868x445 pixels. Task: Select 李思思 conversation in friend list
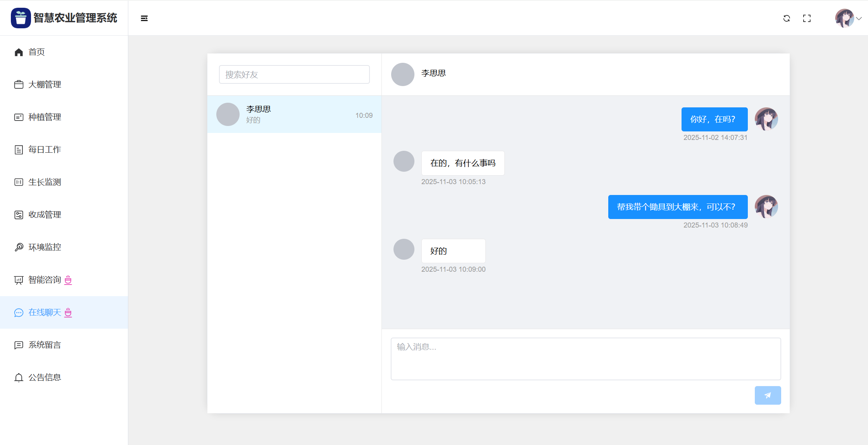[294, 114]
